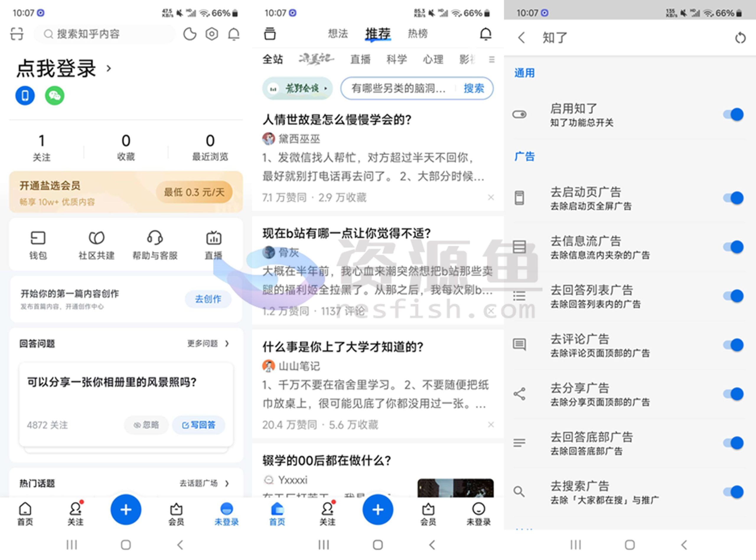The width and height of the screenshot is (756, 560).
Task: Select 科学 category
Action: tap(397, 59)
